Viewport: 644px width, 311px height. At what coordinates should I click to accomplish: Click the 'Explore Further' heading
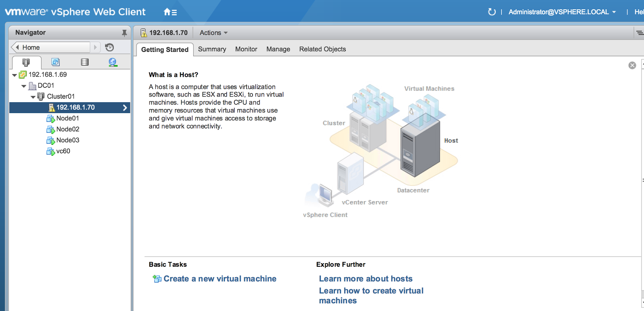tap(341, 264)
